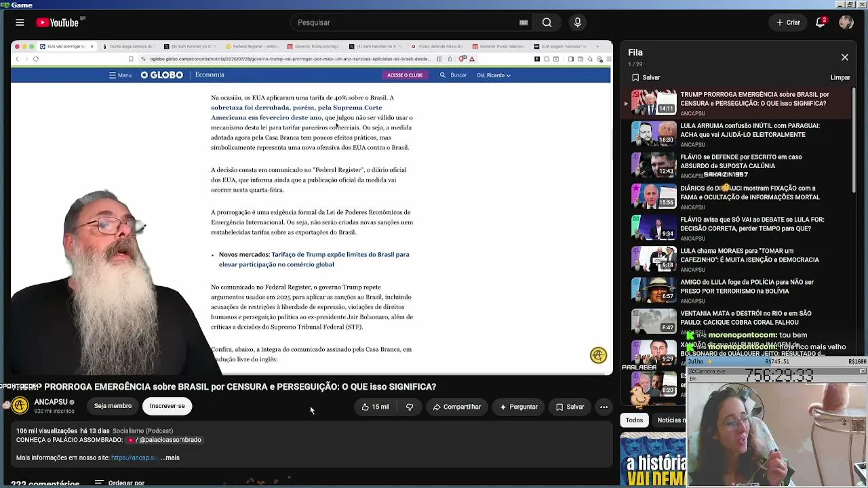Open LULA ARRUMA confusão INÚTIL com PARAGUAI
Viewport: 868px width, 488px height.
tap(749, 130)
